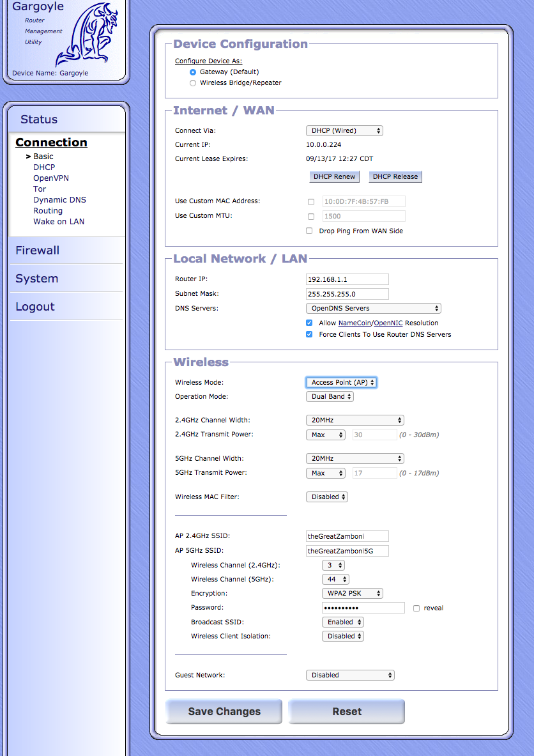Expand the 2.4GHz Channel Width dropdown

click(355, 420)
